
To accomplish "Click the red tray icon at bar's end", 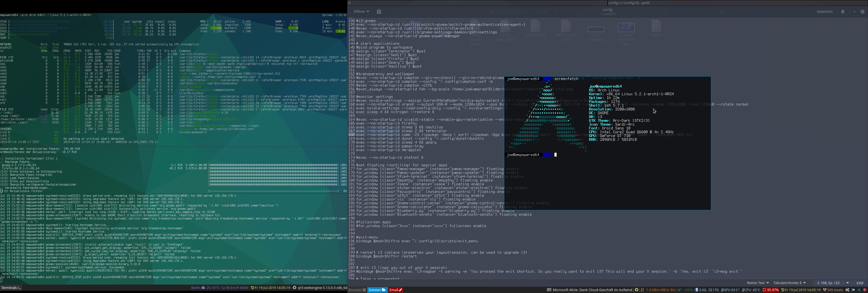I will click(x=865, y=290).
